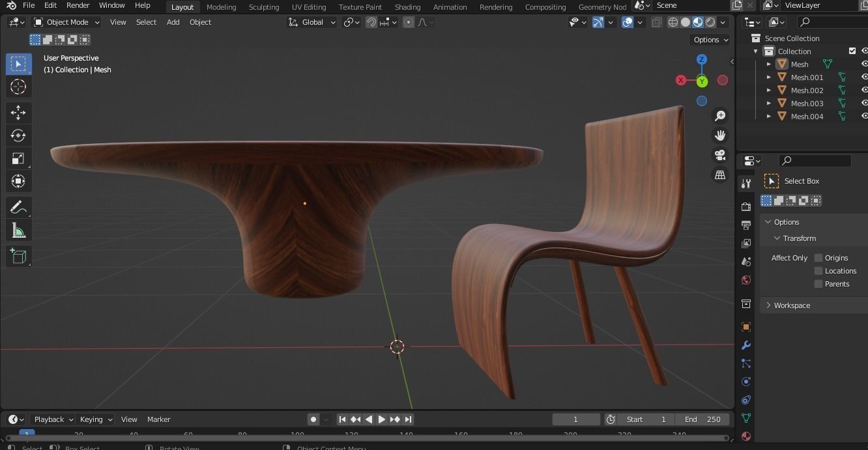Collapse the Transform subpanel
868x450 pixels.
(x=777, y=238)
